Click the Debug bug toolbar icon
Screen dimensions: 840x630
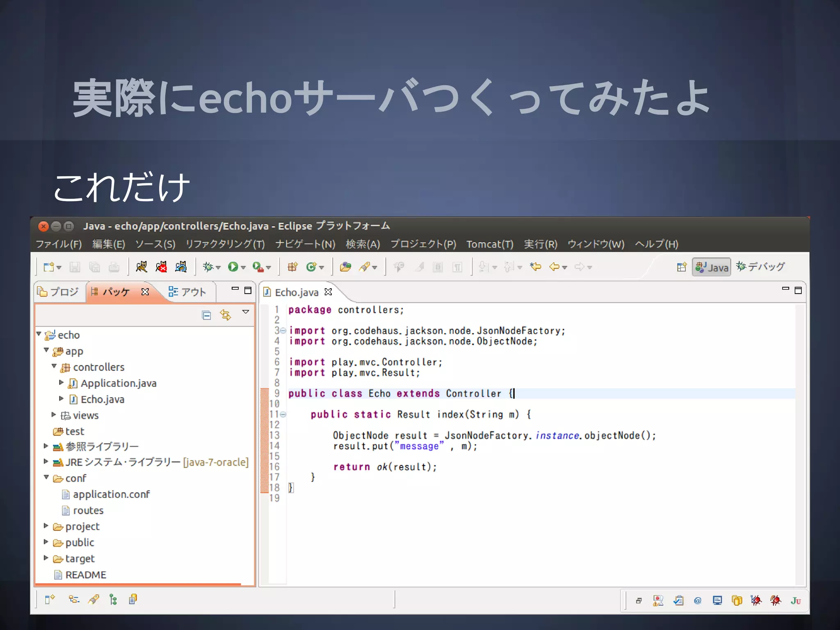coord(208,267)
